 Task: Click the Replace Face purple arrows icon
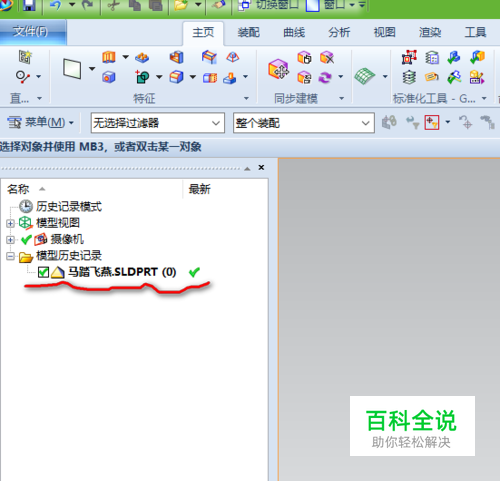(325, 78)
